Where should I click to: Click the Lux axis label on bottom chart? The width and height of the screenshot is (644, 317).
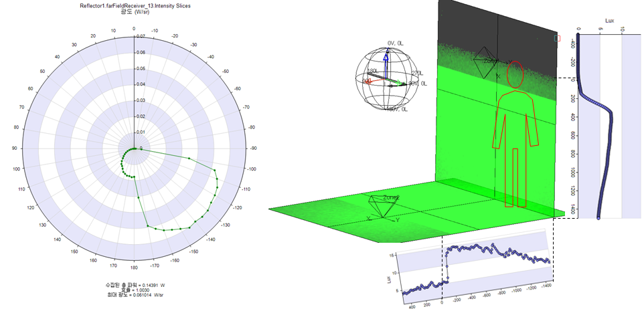[x=388, y=279]
